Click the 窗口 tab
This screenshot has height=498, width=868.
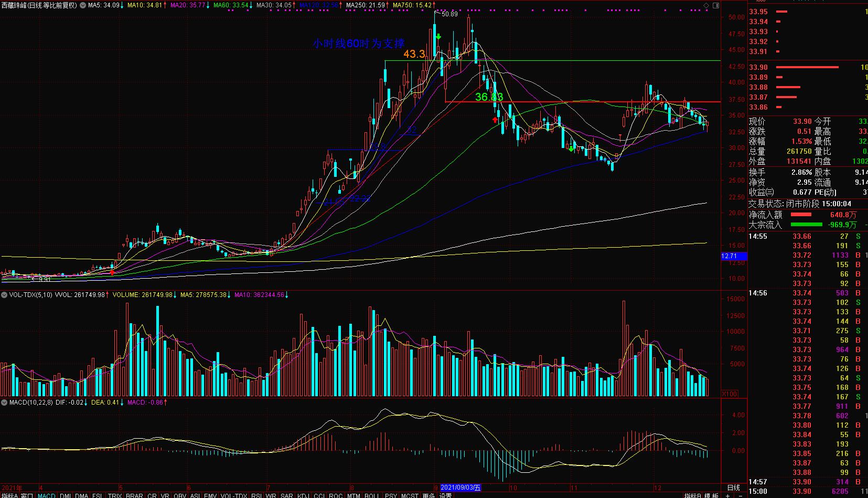[27, 495]
